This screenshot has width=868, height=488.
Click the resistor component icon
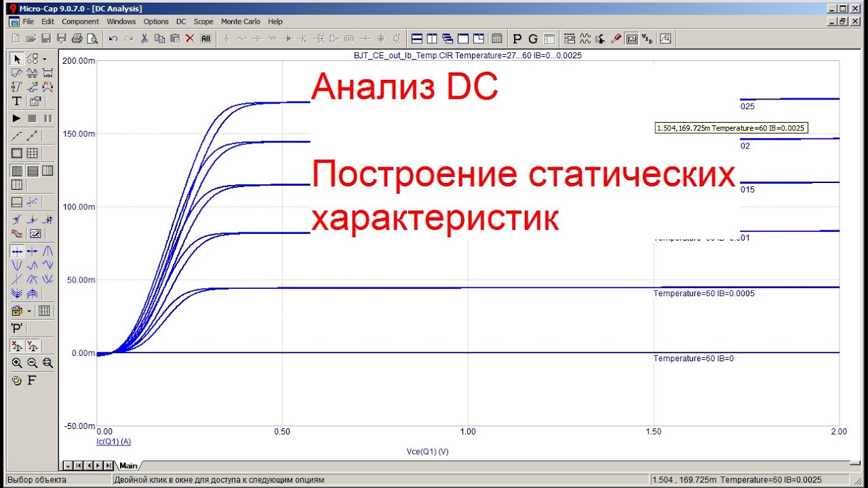pos(242,39)
